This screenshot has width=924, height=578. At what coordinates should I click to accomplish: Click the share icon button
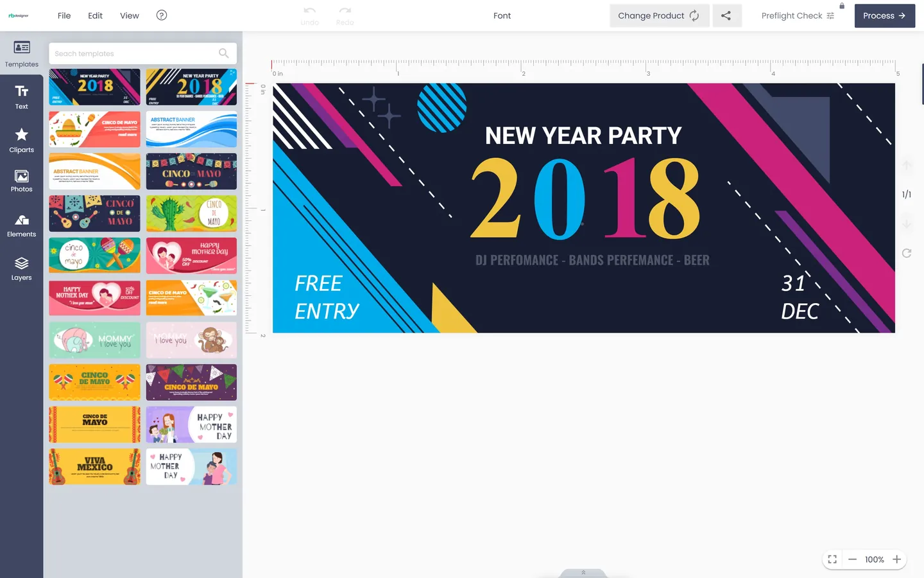(x=726, y=15)
